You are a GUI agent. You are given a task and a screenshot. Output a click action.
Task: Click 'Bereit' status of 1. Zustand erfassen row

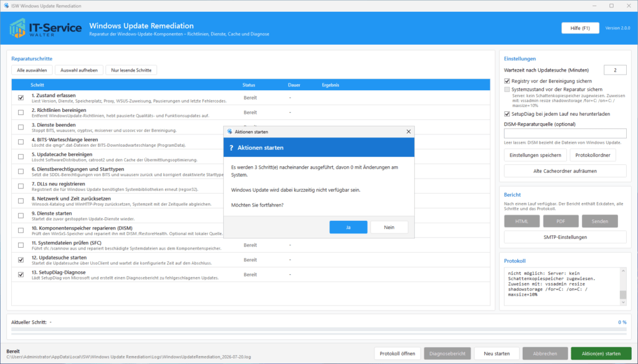tap(250, 98)
